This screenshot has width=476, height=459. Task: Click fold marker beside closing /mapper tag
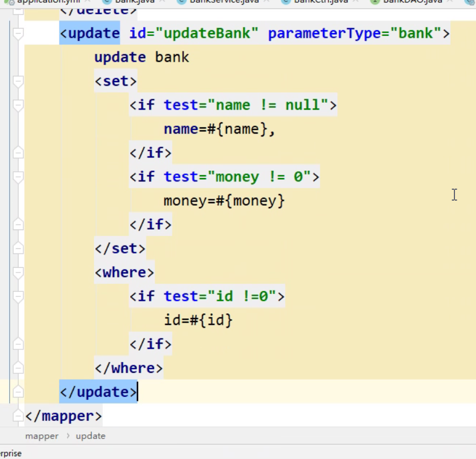18,416
